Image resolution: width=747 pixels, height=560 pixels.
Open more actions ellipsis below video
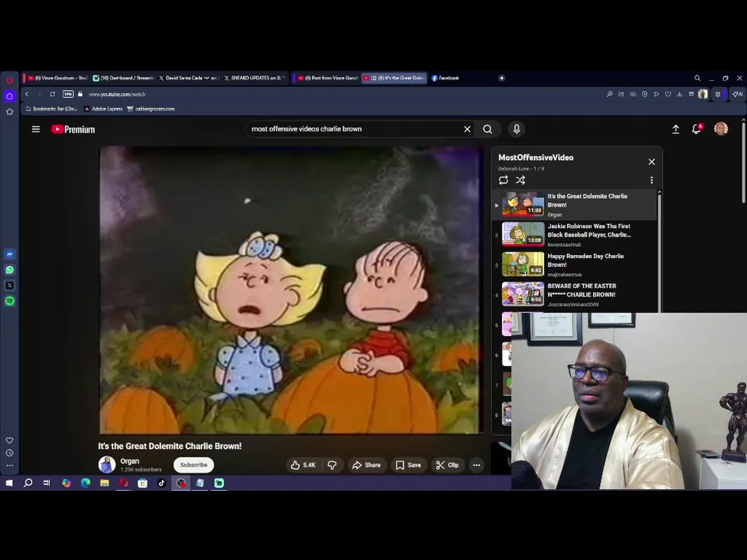(476, 465)
